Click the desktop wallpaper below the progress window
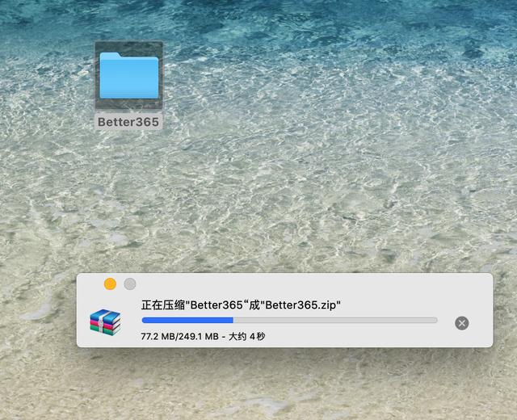The width and height of the screenshot is (517, 420). [x=283, y=384]
